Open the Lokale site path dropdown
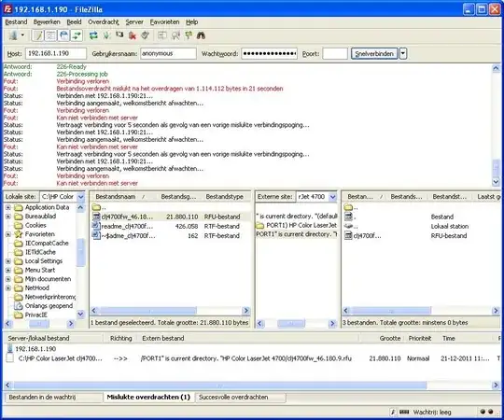 pyautogui.click(x=81, y=196)
